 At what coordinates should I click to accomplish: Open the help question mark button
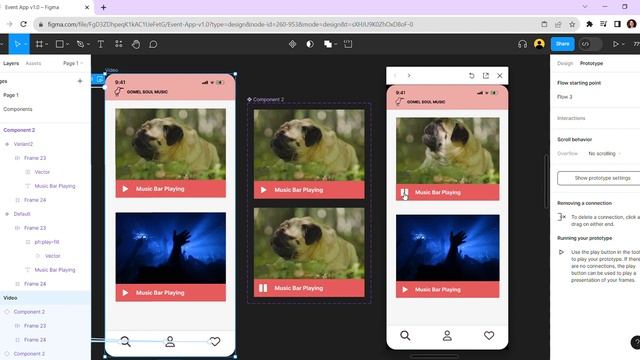[636, 343]
